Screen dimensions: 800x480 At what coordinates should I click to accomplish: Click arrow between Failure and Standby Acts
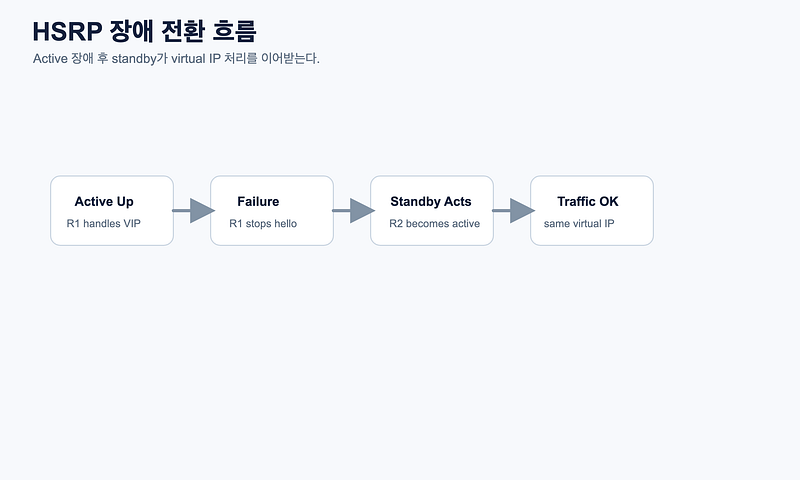353,211
